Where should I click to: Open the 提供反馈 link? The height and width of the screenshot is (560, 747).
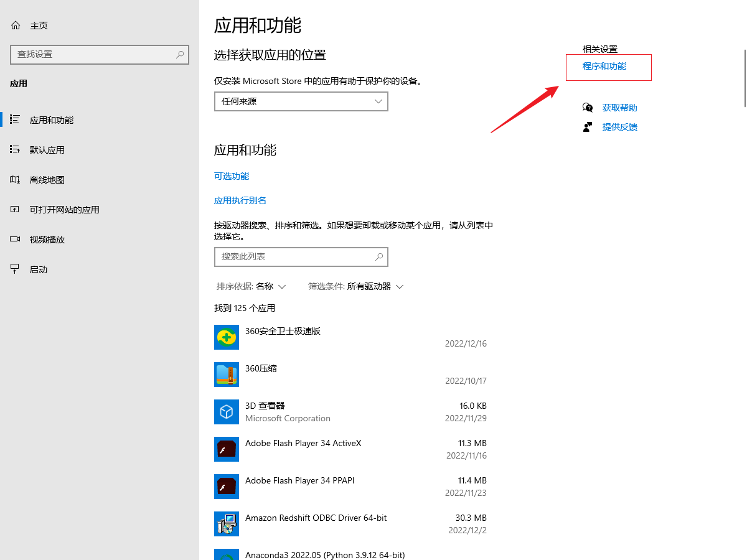(620, 127)
